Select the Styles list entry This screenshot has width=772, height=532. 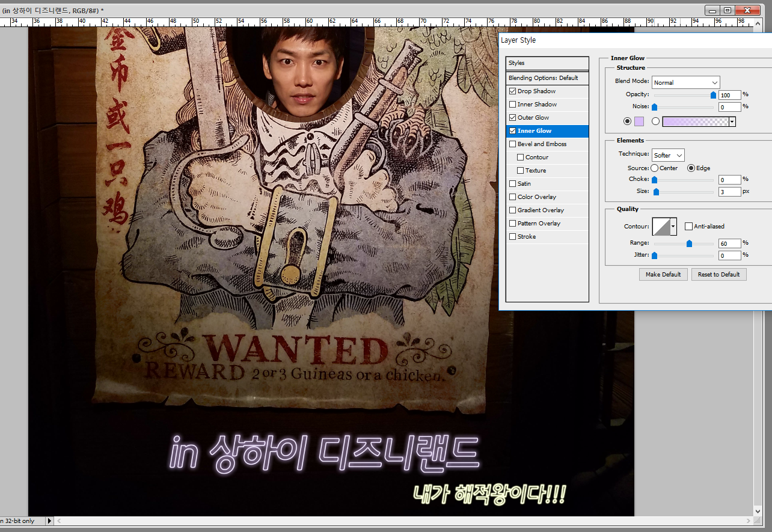(547, 63)
